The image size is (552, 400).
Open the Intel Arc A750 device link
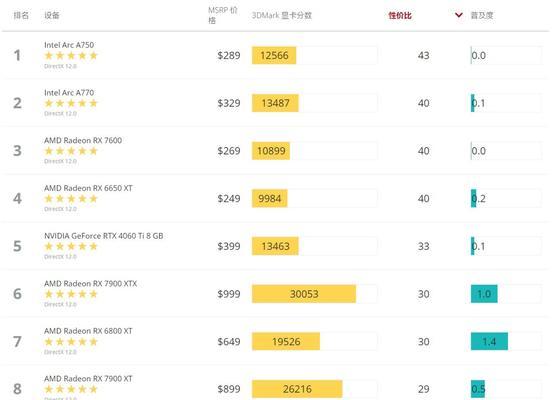coord(69,45)
